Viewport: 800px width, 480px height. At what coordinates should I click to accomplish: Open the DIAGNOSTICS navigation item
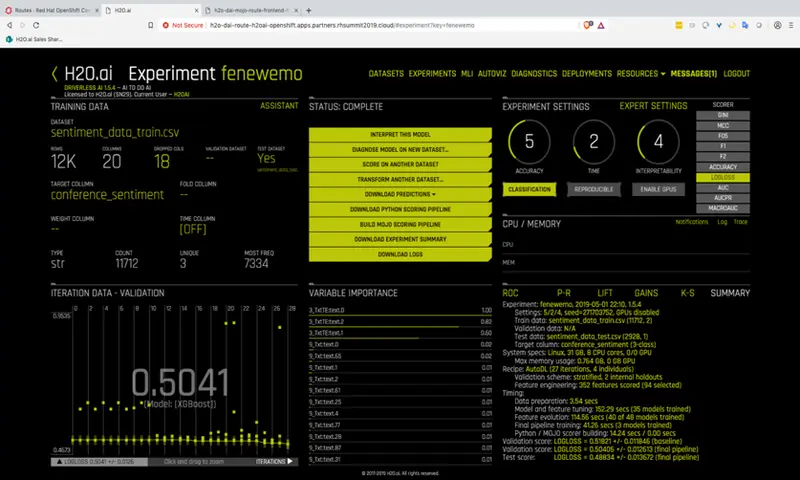(x=534, y=74)
